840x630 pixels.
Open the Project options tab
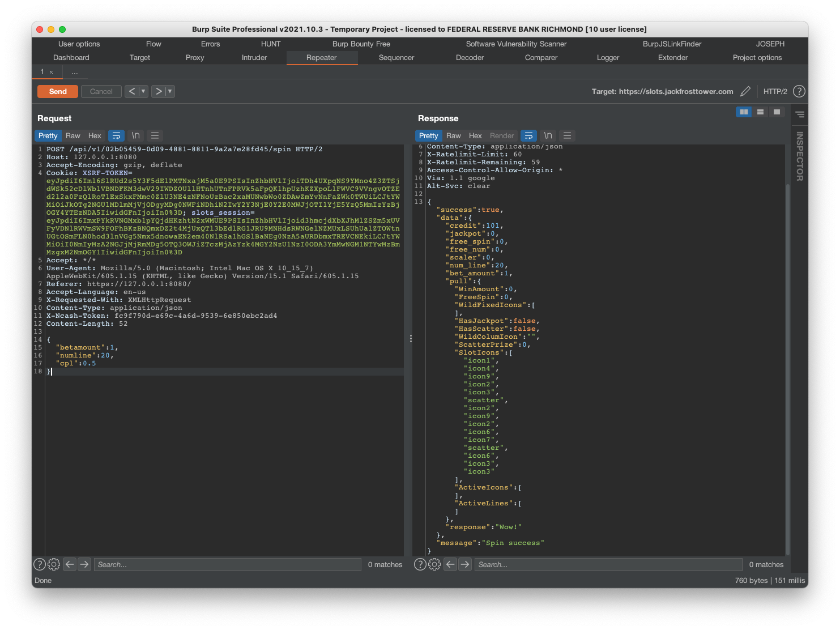(x=757, y=58)
